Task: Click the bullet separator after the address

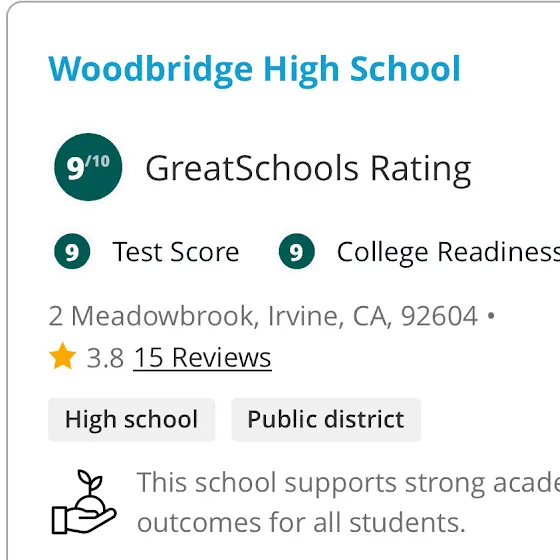Action: [491, 316]
